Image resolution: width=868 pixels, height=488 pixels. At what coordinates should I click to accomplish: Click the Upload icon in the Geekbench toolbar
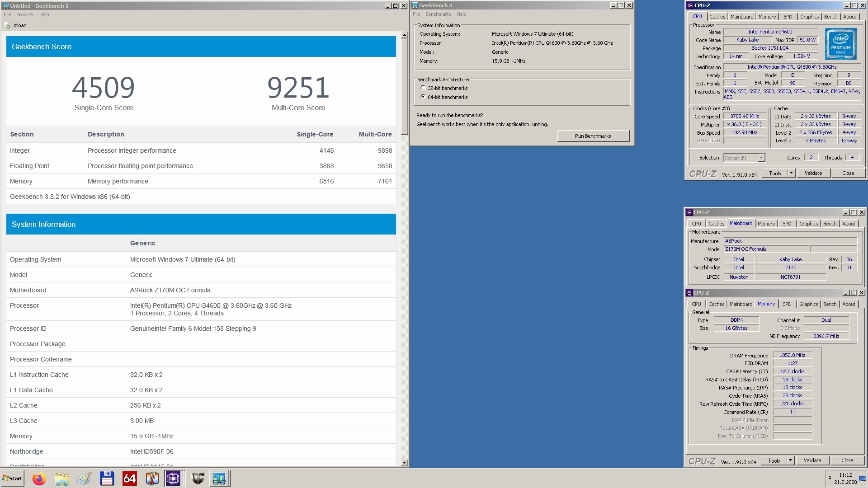click(x=7, y=25)
